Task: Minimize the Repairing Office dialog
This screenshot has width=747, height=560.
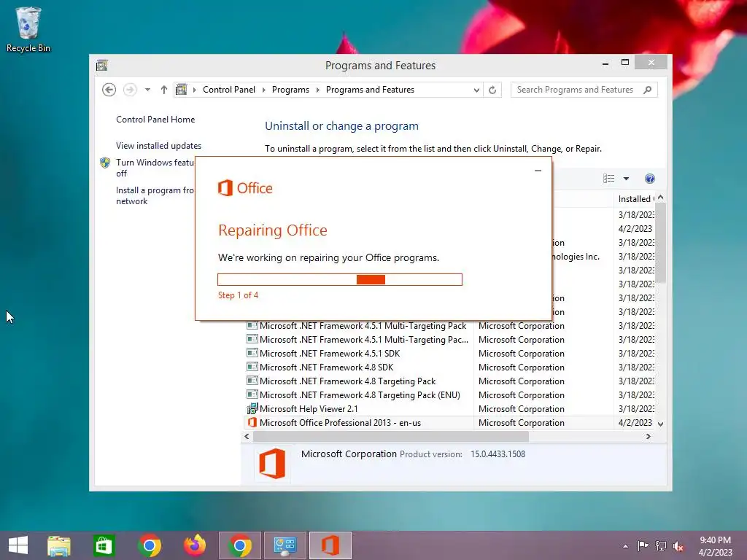Action: 538,171
